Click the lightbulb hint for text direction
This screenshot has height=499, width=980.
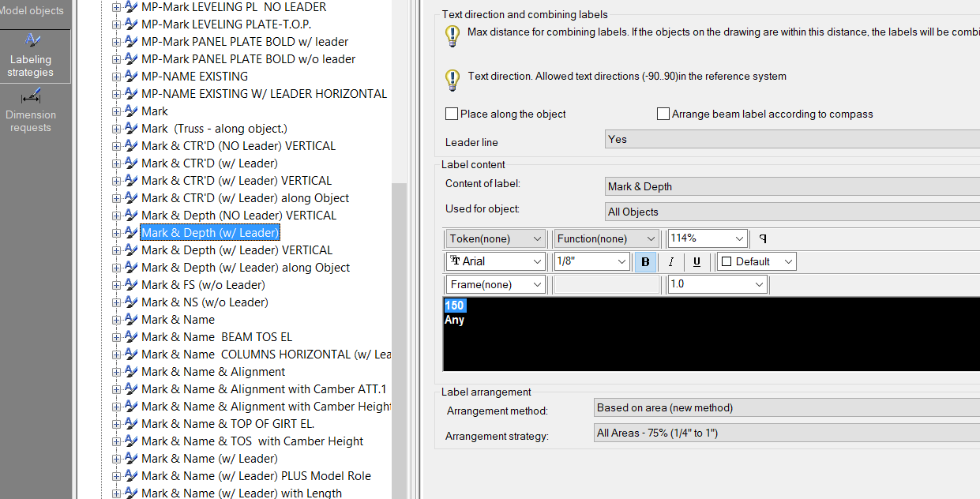coord(452,79)
